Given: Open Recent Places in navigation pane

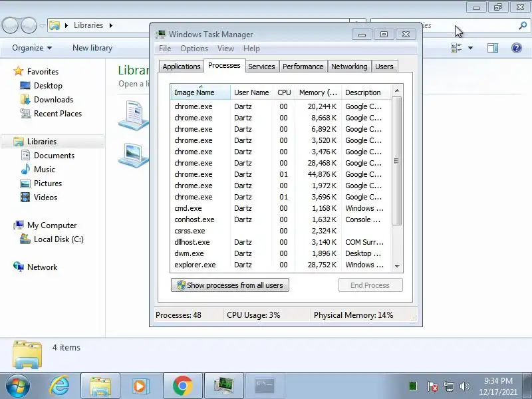Looking at the screenshot, I should pyautogui.click(x=51, y=113).
